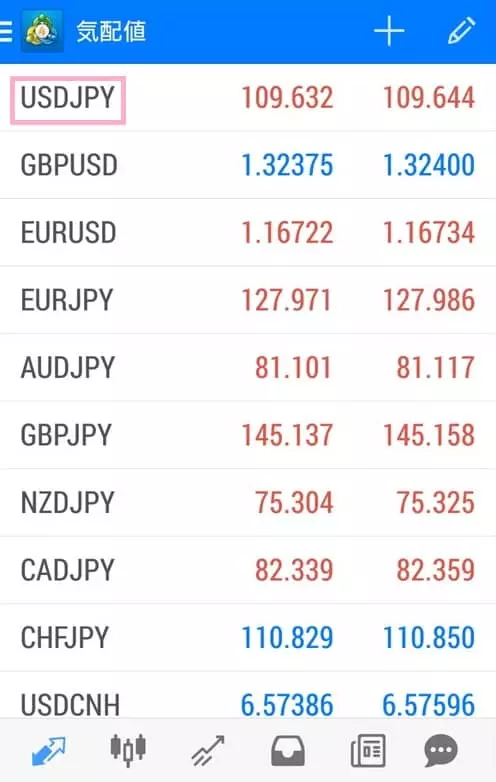Viewport: 496px width, 782px height.
Task: Tap the GBPJPY bid price 145.137
Action: click(x=287, y=435)
